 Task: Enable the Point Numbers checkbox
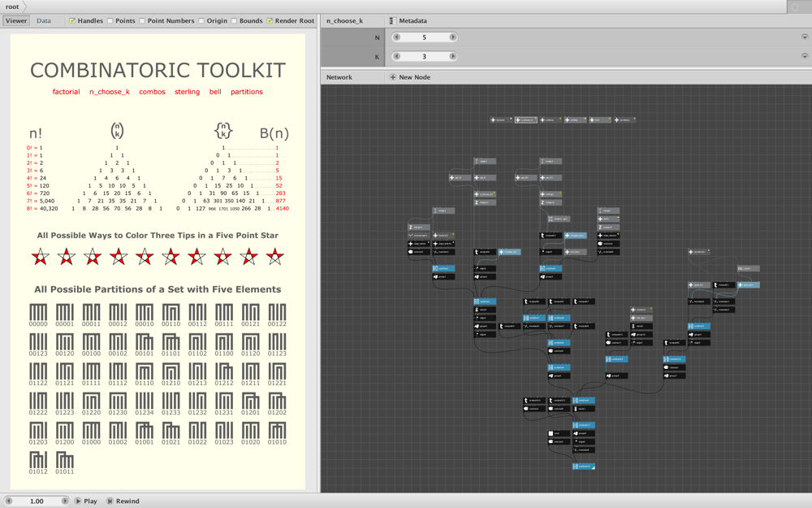pyautogui.click(x=142, y=21)
